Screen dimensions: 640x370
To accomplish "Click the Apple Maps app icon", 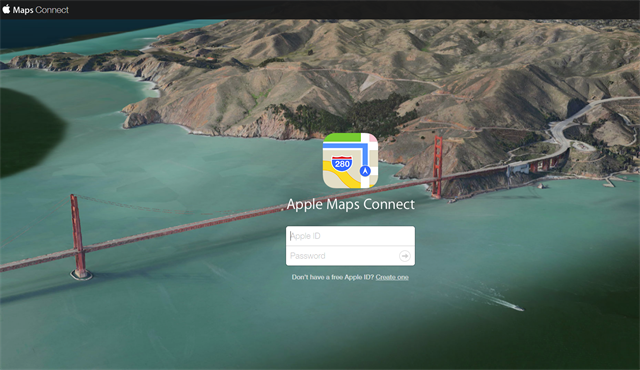I will (350, 160).
